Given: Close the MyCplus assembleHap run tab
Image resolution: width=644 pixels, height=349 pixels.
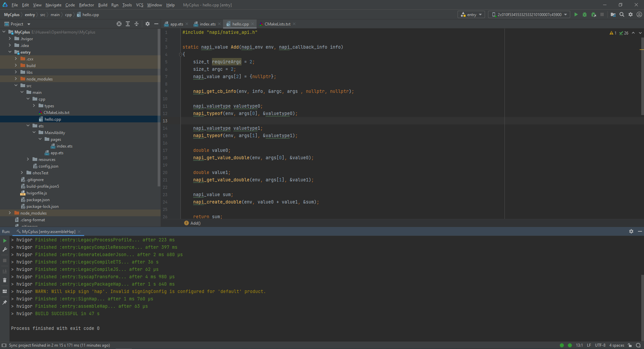Looking at the screenshot, I should point(79,232).
